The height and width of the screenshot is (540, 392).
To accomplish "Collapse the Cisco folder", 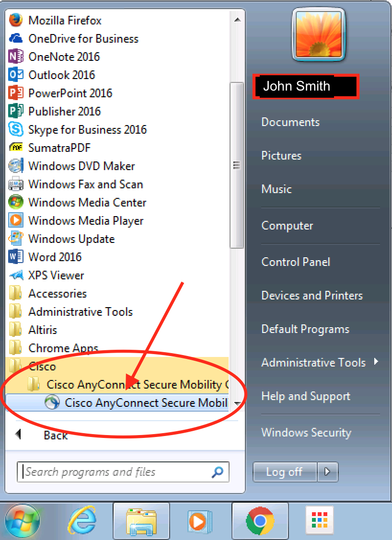I will pos(117,367).
